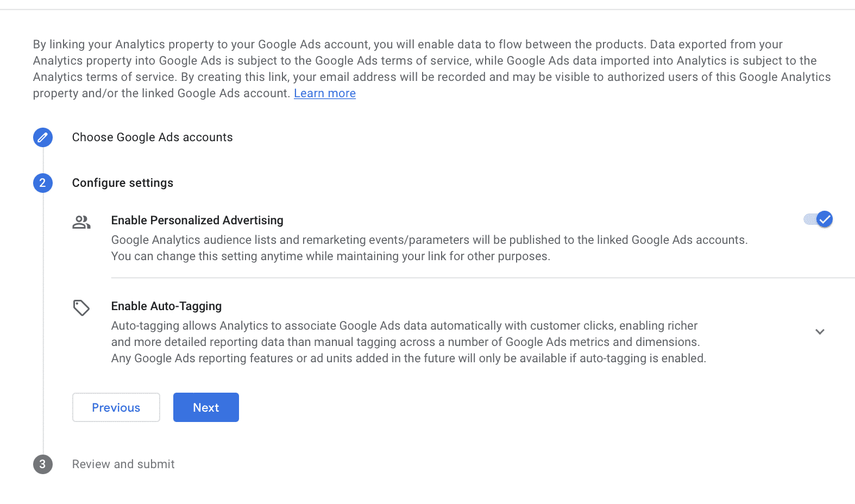Click the pencil edit icon for step one

[43, 137]
